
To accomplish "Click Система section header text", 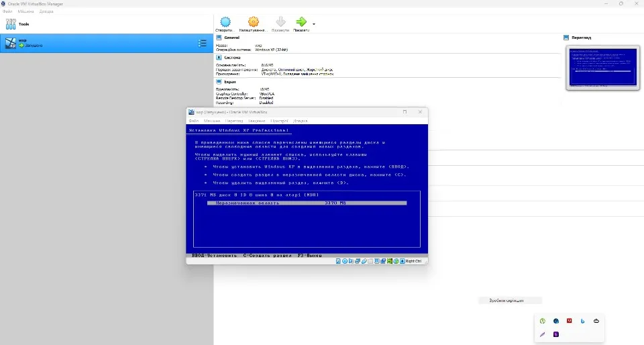I will click(232, 58).
